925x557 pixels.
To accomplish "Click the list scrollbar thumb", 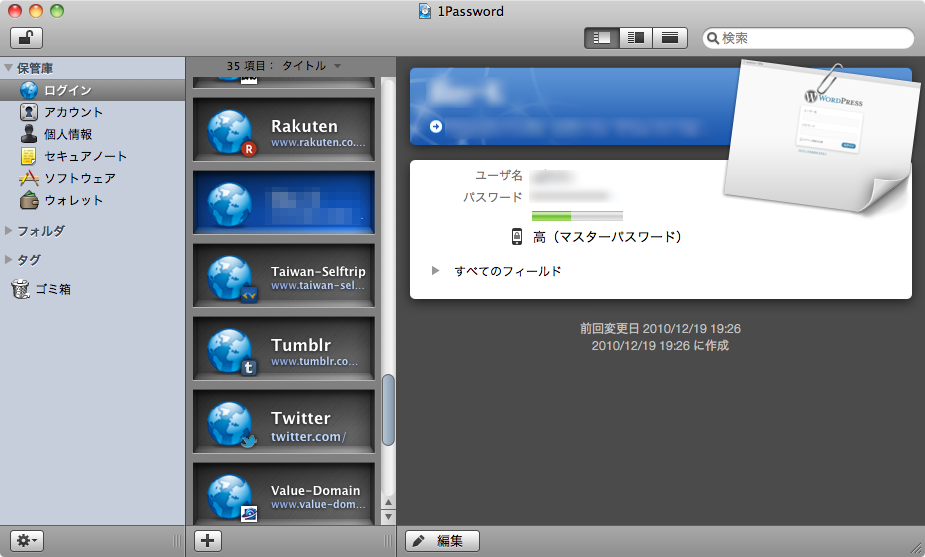I will [x=388, y=409].
